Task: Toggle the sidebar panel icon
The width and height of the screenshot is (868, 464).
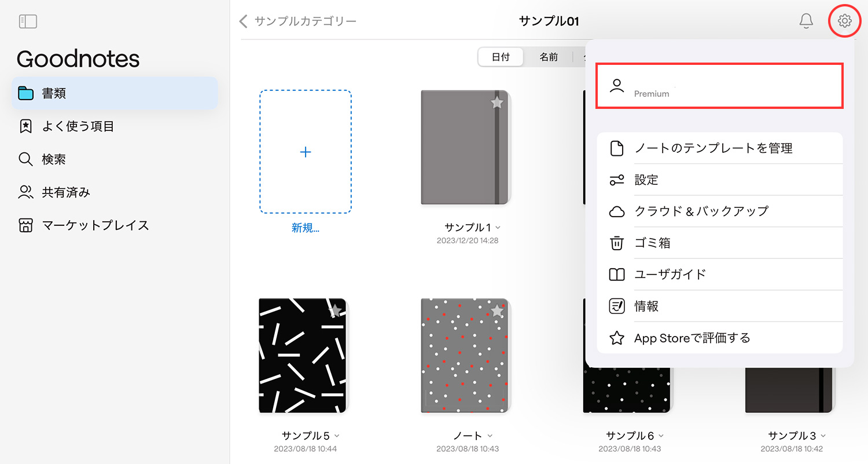Action: coord(28,21)
